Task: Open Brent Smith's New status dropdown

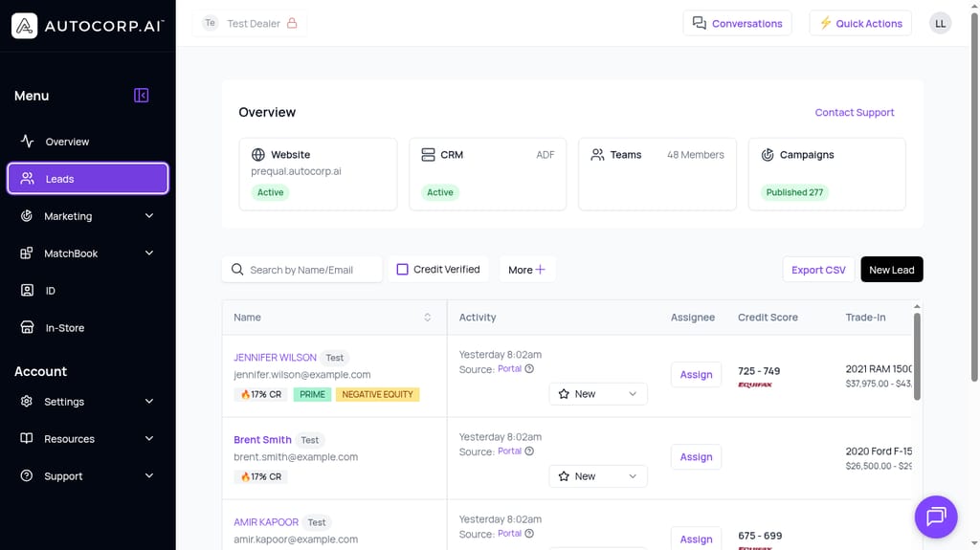Action: click(x=598, y=476)
